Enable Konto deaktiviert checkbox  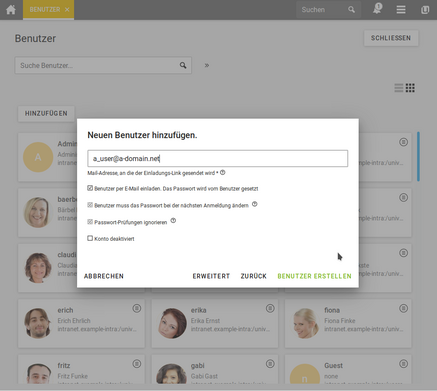tap(90, 238)
